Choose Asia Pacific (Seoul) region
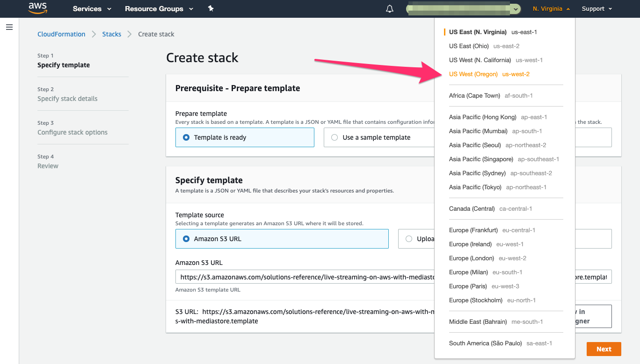Viewport: 640px width, 364px height. point(498,145)
